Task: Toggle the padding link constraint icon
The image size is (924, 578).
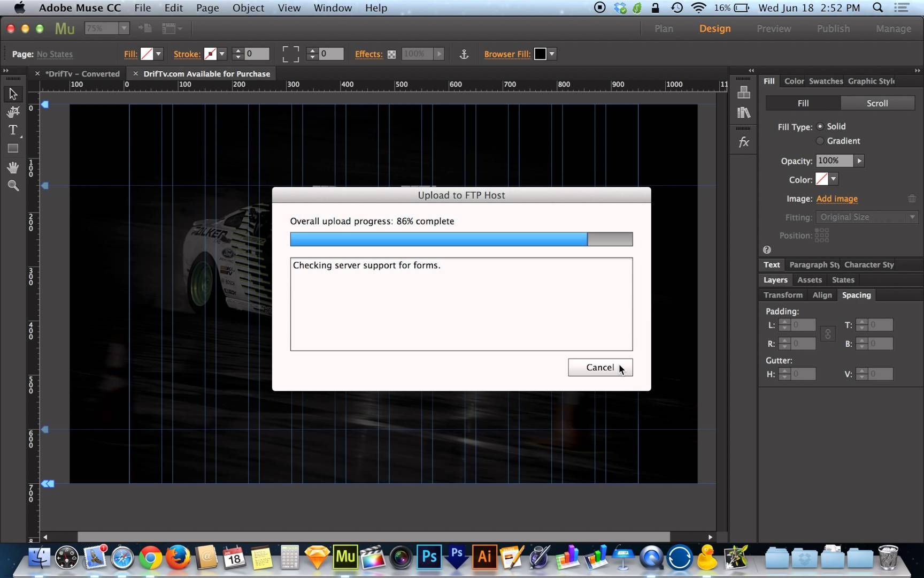Action: (x=828, y=334)
